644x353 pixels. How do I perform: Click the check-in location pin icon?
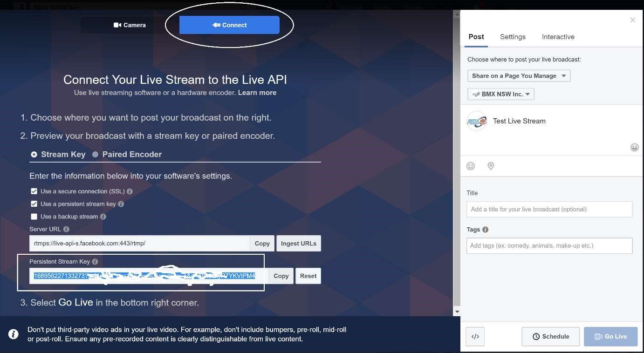pos(491,166)
